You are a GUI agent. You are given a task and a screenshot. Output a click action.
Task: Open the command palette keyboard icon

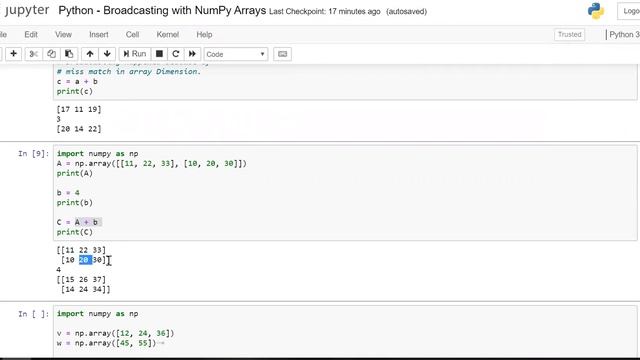282,54
